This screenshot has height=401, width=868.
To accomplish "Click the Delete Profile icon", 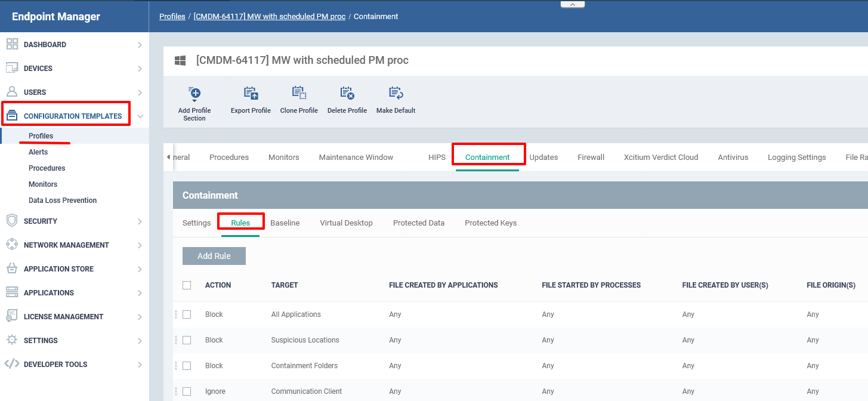I will pyautogui.click(x=347, y=93).
